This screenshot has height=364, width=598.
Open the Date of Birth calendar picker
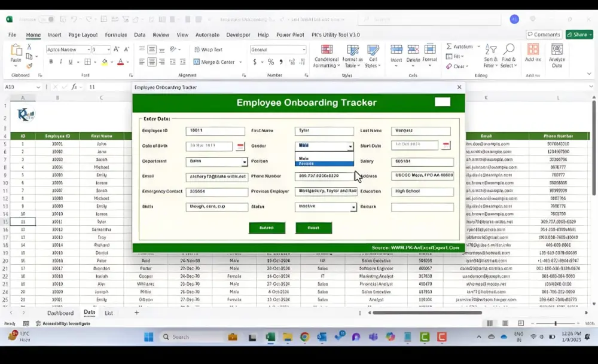[x=240, y=145]
